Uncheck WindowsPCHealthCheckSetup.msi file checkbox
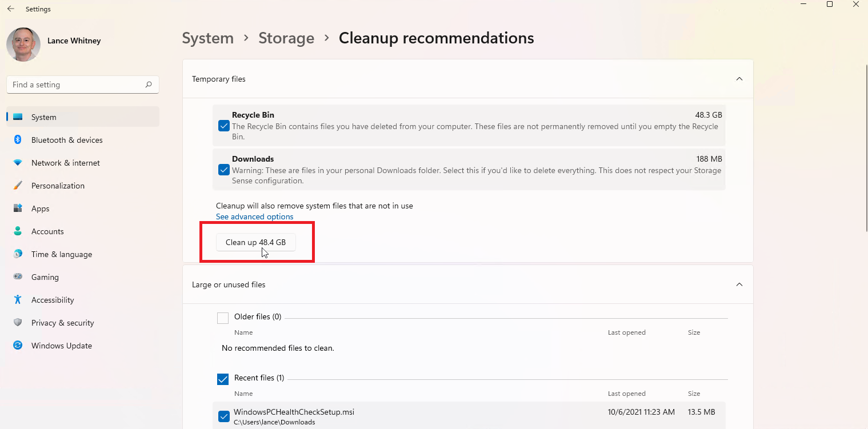Image resolution: width=868 pixels, height=429 pixels. click(224, 416)
